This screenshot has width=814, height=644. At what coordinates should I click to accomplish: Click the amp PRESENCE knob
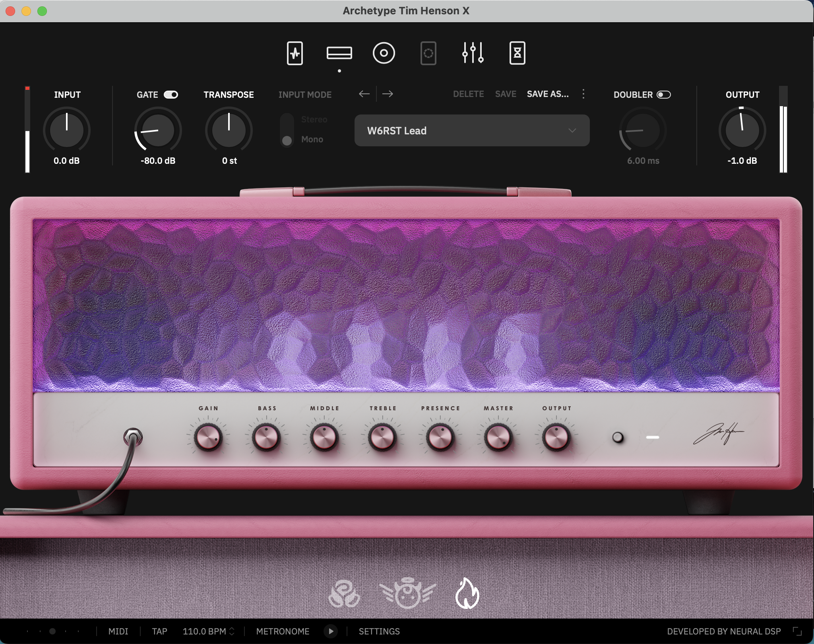click(x=440, y=437)
